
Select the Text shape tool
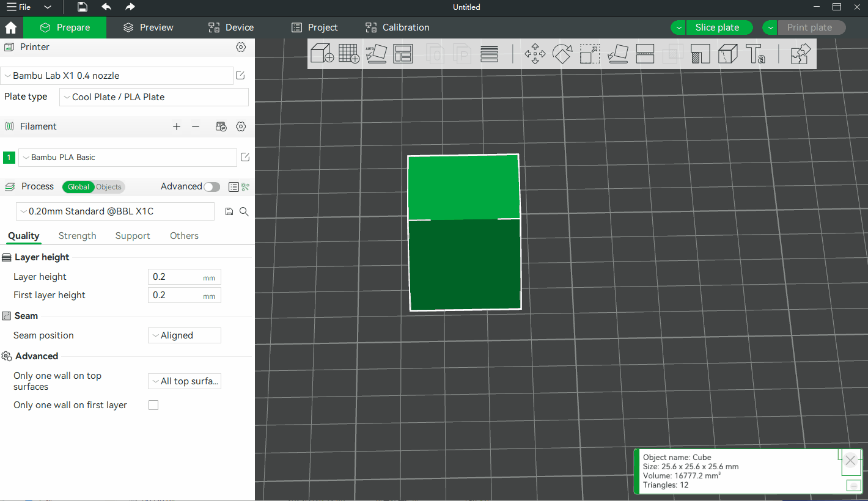click(755, 54)
